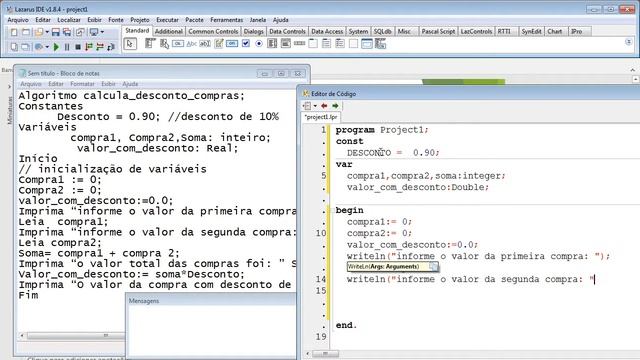The height and width of the screenshot is (360, 640).
Task: Click the Step Into debug icon
Action: tap(89, 47)
